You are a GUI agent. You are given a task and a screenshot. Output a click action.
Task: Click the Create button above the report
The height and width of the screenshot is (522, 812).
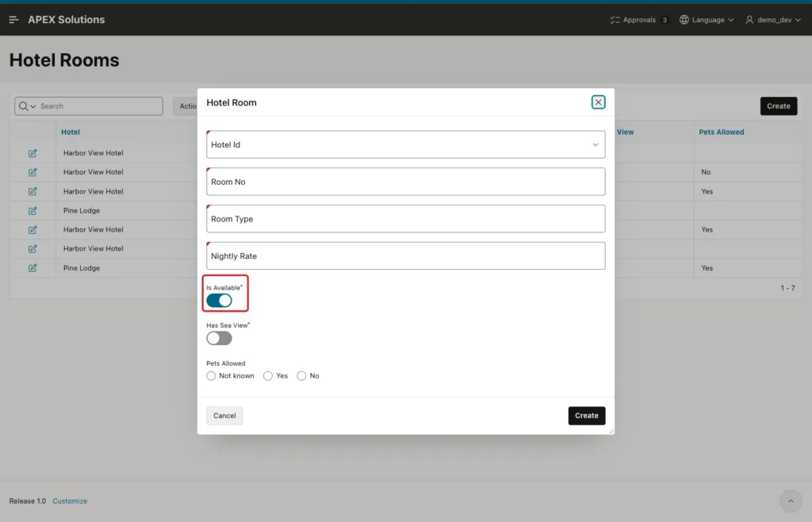[x=779, y=106]
